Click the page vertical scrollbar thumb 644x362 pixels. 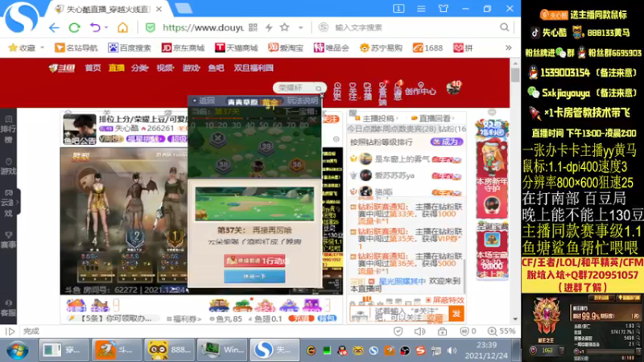coord(515,75)
